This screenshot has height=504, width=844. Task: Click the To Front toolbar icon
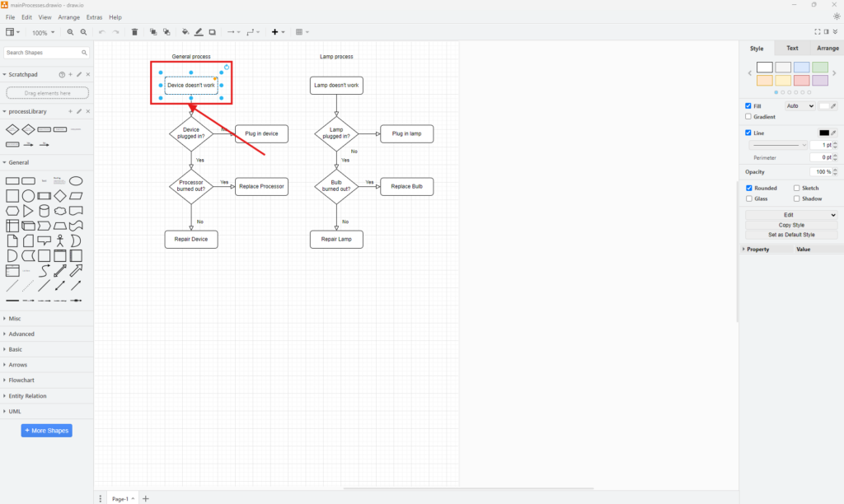point(153,32)
